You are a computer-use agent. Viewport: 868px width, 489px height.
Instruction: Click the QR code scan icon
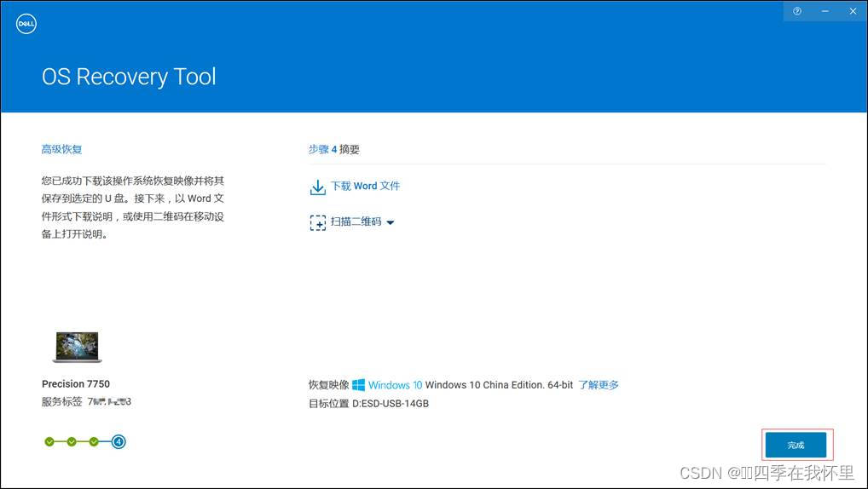318,222
